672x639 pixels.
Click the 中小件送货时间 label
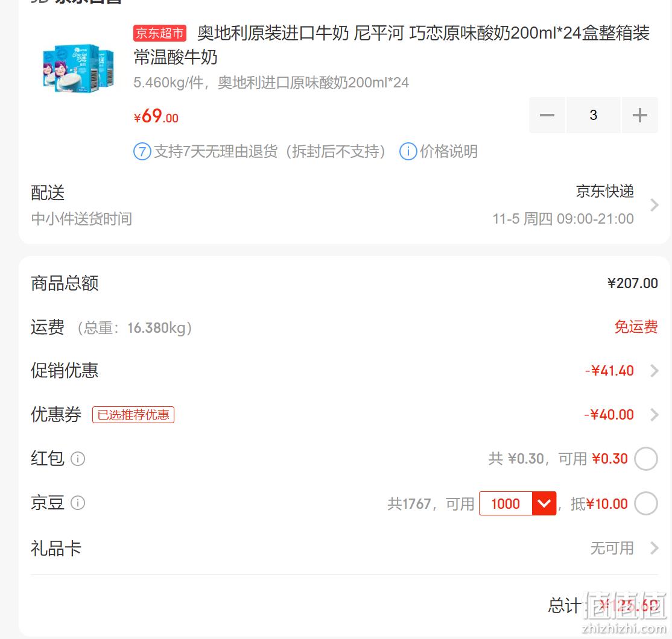coord(81,219)
